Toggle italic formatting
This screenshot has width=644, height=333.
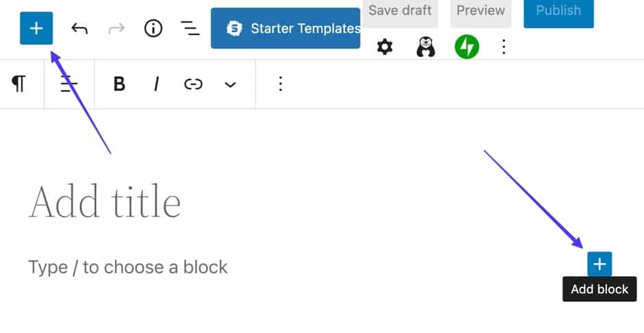point(156,84)
